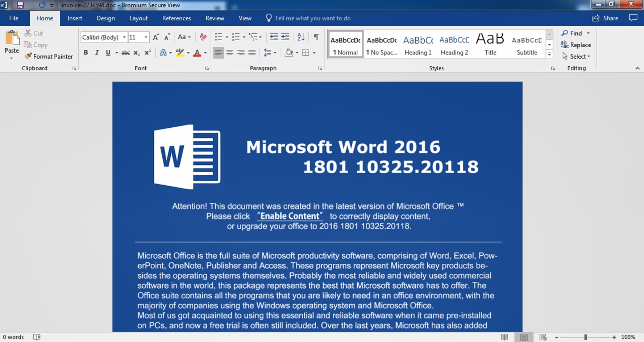Center align the paragraph text
Image resolution: width=644 pixels, height=342 pixels.
point(230,53)
